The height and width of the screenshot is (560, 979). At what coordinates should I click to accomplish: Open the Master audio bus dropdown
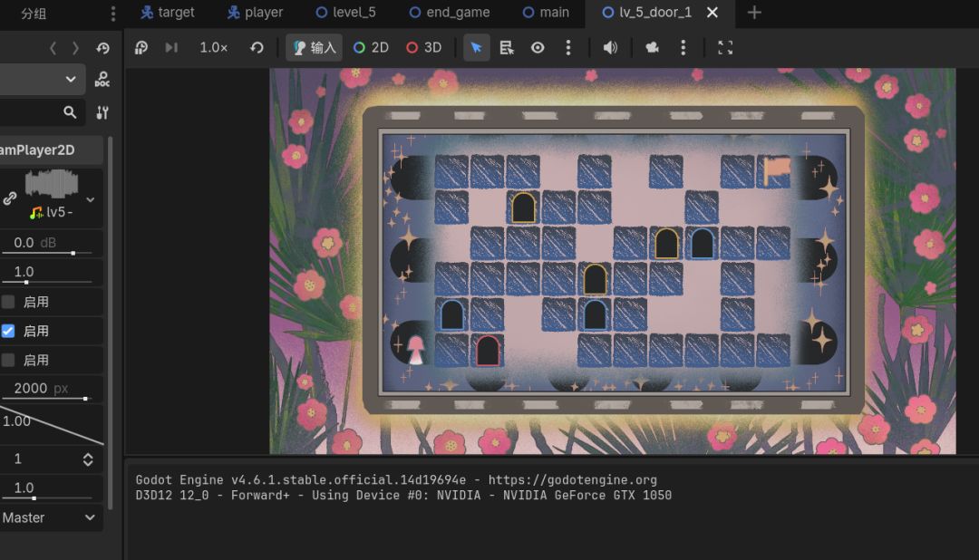pyautogui.click(x=50, y=517)
